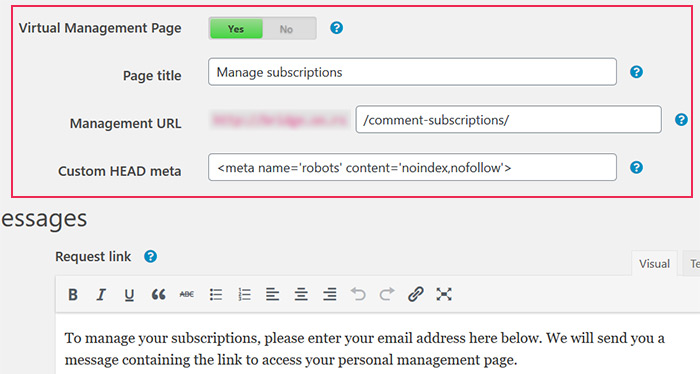
Task: Open help icon for Custom HEAD meta
Action: pos(636,167)
